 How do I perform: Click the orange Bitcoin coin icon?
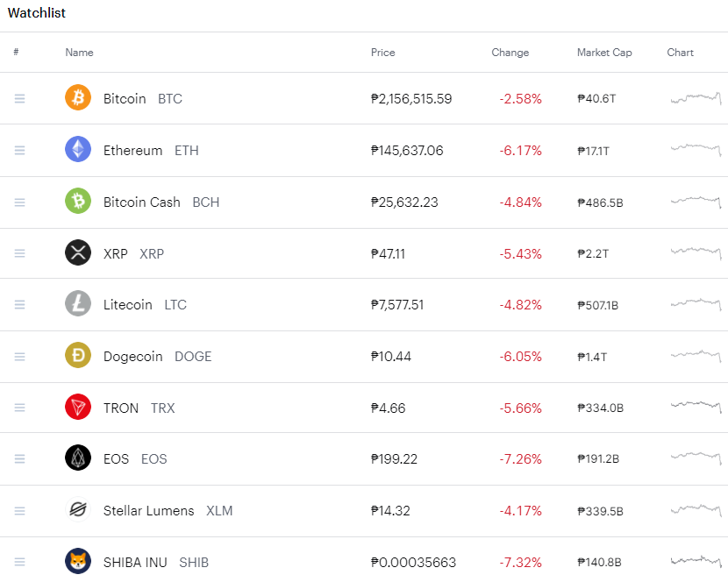click(78, 97)
